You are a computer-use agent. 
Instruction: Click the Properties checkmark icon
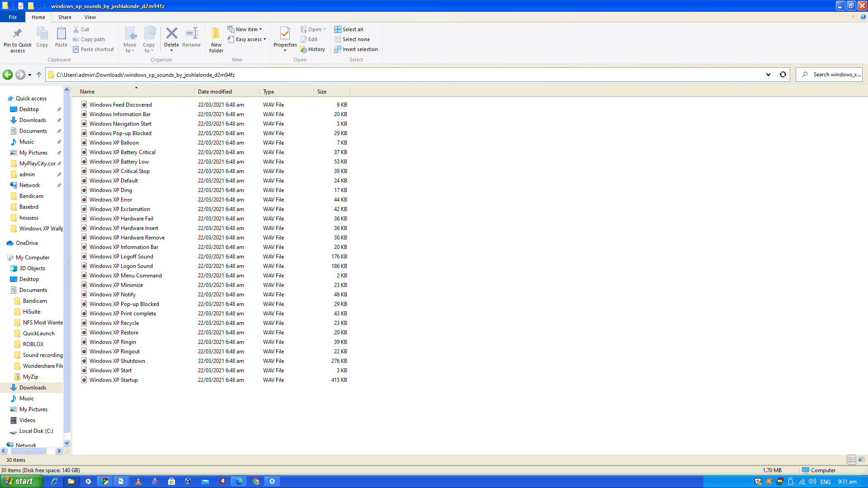(x=285, y=33)
